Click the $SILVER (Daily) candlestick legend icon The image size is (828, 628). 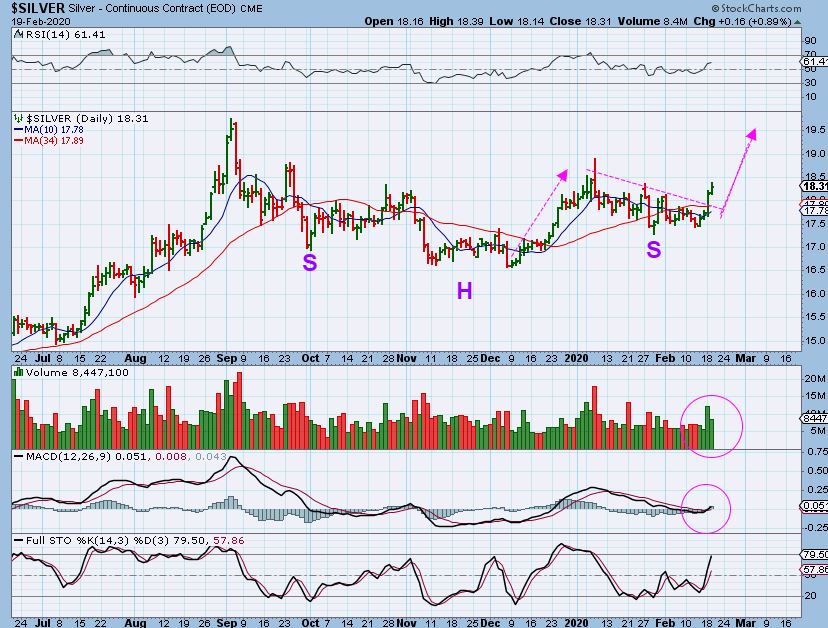click(19, 118)
